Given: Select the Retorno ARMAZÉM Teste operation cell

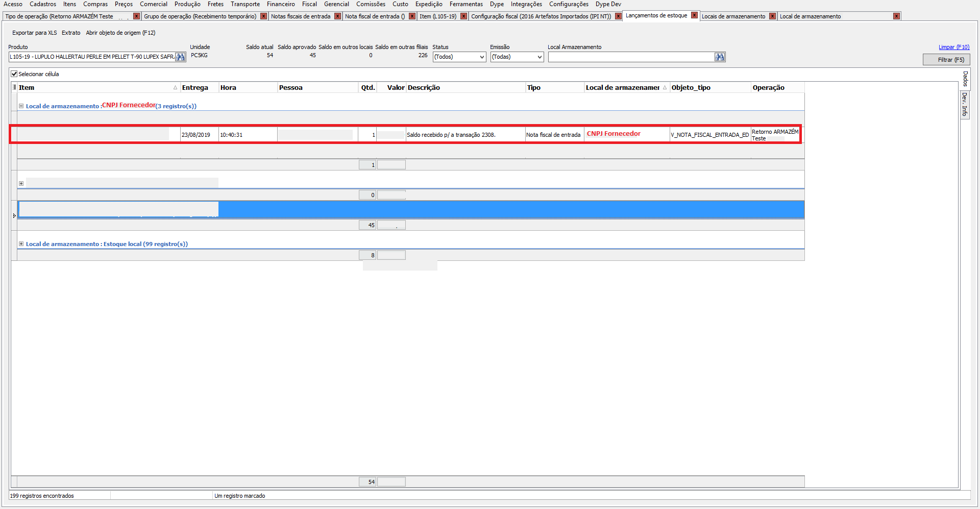Looking at the screenshot, I should (x=775, y=135).
